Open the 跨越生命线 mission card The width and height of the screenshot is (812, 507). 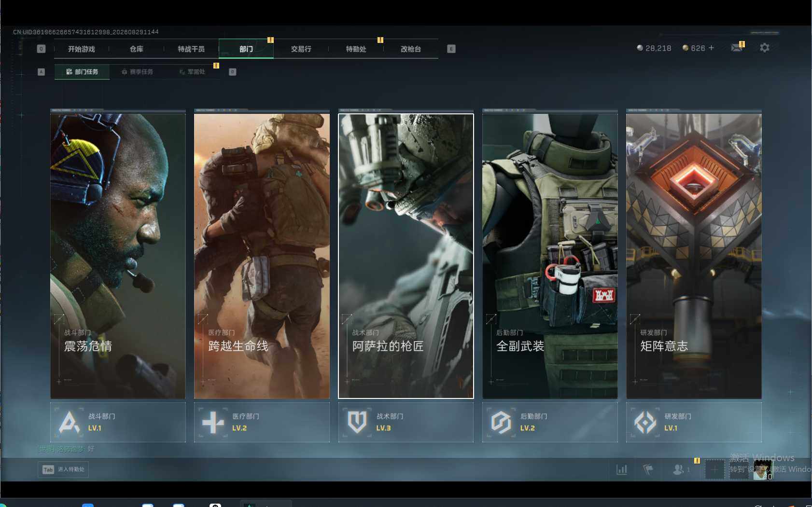[262, 256]
